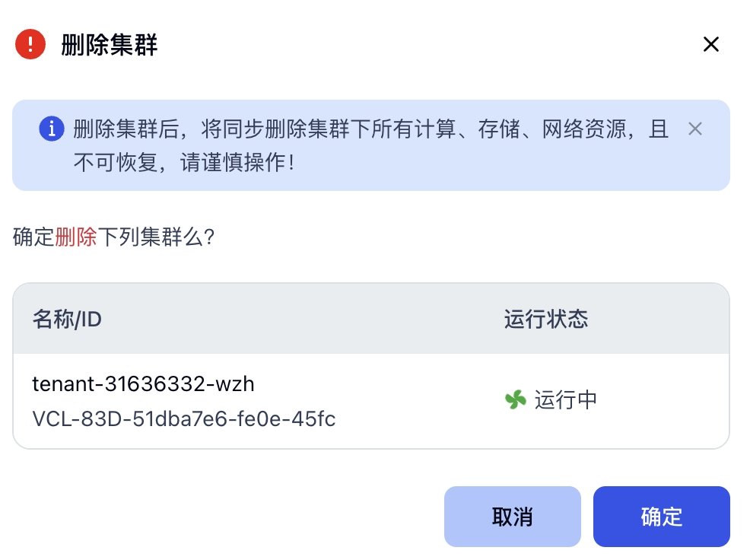The height and width of the screenshot is (560, 750).
Task: Select the cluster name tenant-31636332-wzh
Action: [143, 384]
